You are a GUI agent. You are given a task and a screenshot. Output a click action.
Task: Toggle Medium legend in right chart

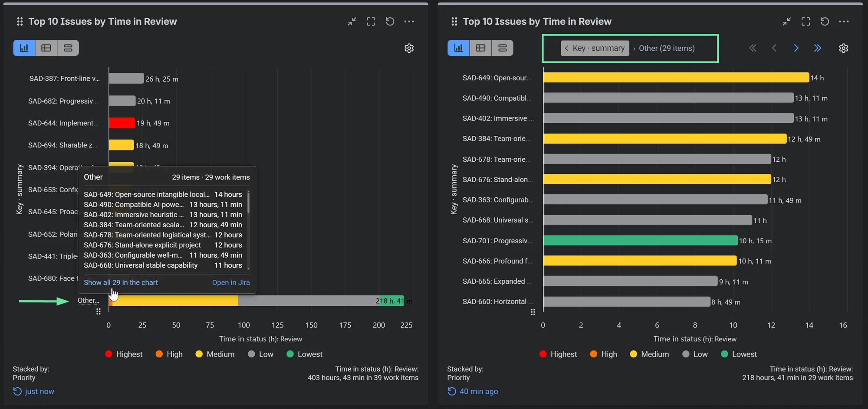650,354
